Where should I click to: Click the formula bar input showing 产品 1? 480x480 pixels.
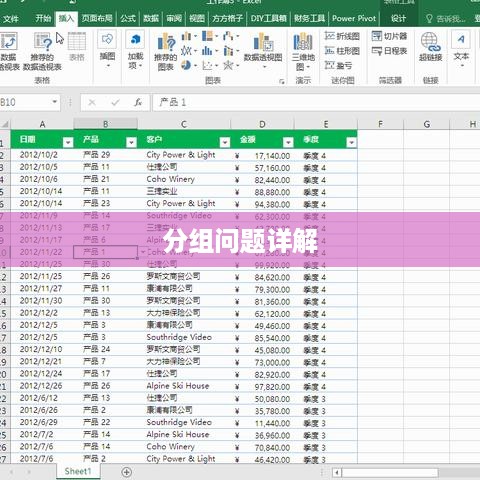click(x=316, y=102)
